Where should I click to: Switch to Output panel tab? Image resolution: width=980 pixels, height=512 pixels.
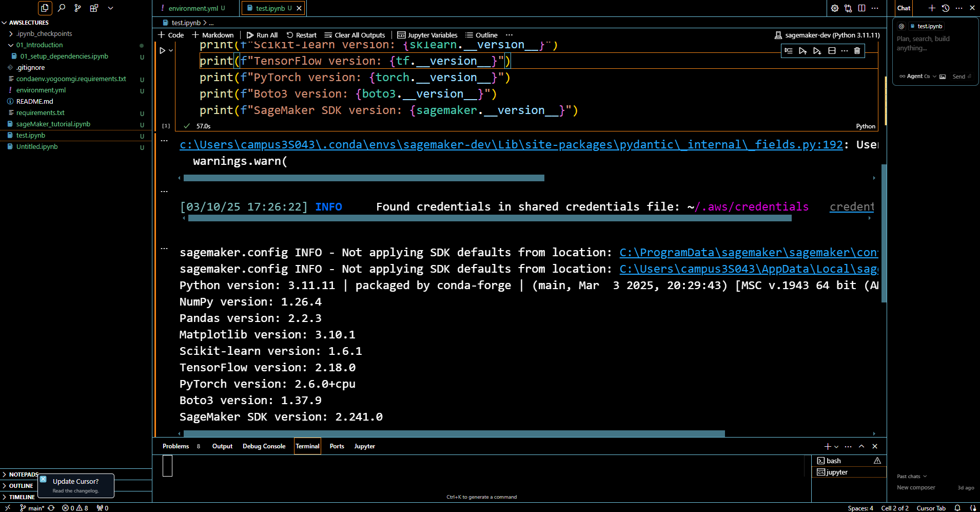222,446
